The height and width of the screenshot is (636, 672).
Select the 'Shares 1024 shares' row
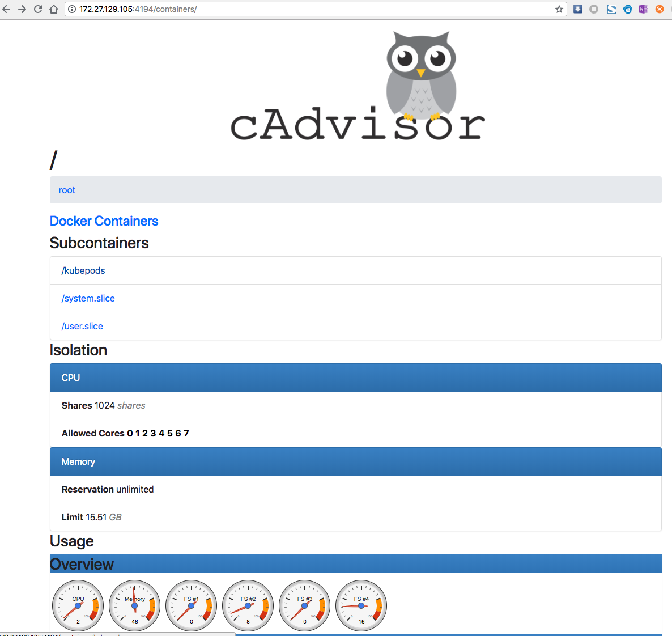(x=356, y=405)
